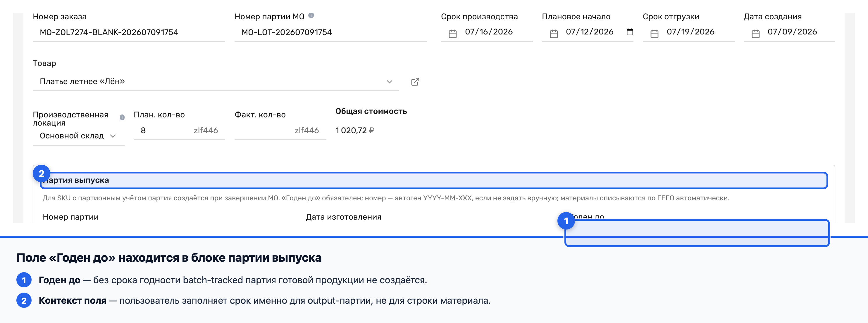Click calendar icon in Срок отгрузки
The width and height of the screenshot is (868, 323).
pyautogui.click(x=655, y=34)
